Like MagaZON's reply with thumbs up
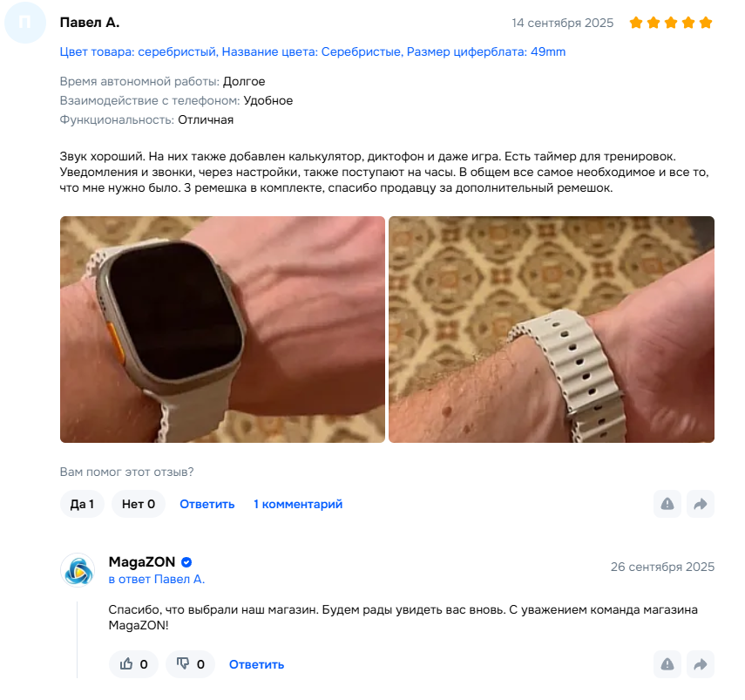745x700 pixels. click(x=133, y=664)
